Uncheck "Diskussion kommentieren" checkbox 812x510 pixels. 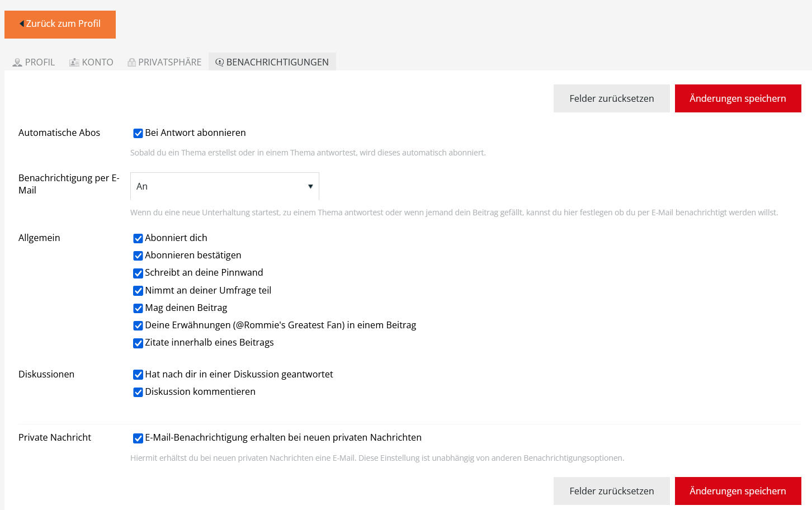tap(138, 392)
